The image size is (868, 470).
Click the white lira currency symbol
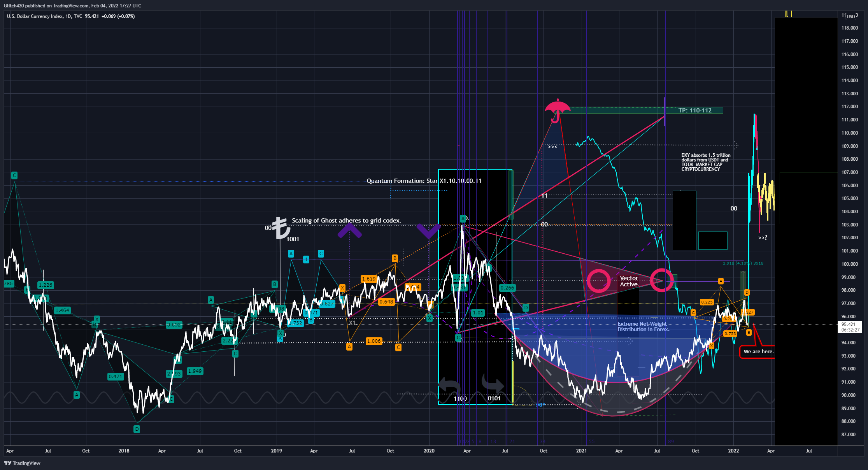pos(281,228)
